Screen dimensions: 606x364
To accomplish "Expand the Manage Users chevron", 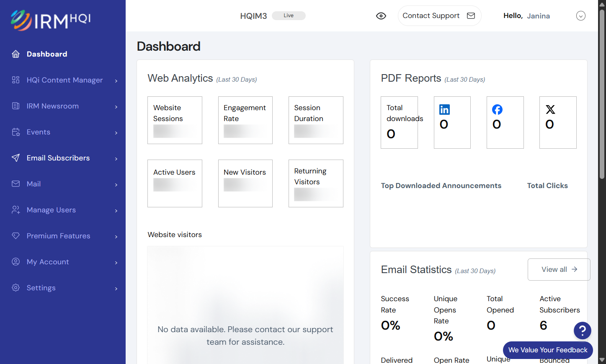I will pos(116,210).
